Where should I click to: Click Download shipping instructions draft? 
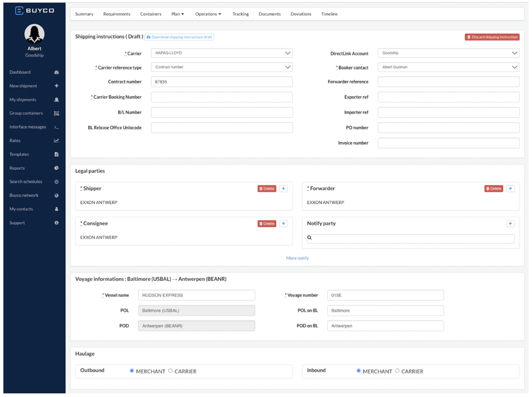(179, 36)
